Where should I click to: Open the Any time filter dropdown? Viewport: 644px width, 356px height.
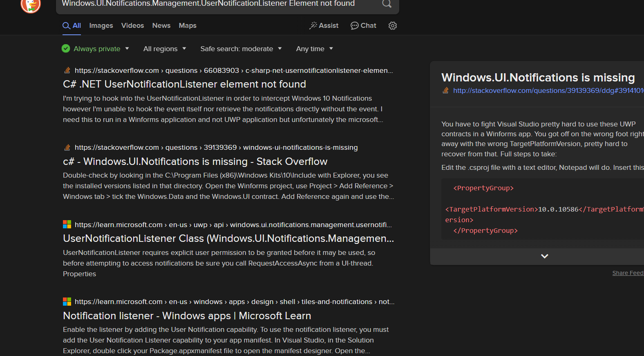click(315, 49)
